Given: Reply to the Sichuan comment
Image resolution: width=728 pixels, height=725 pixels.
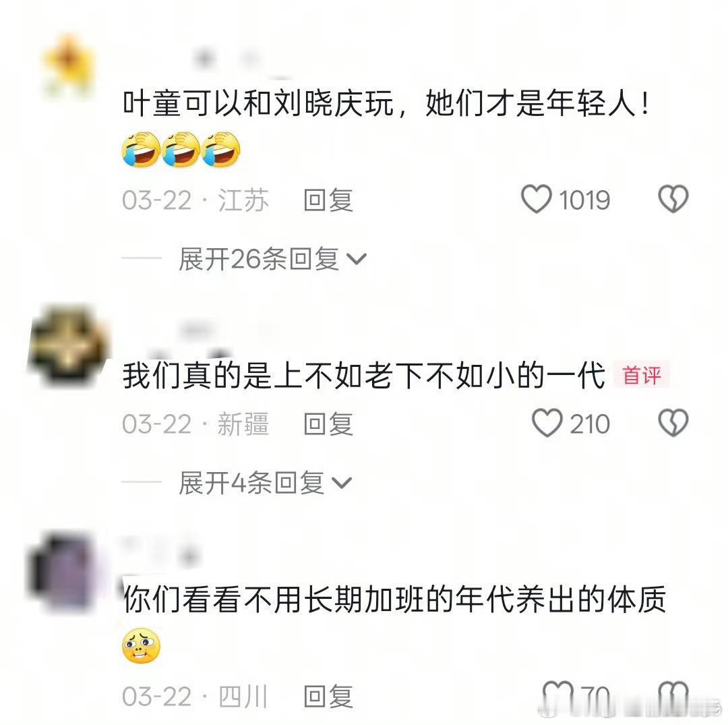Looking at the screenshot, I should point(328,697).
